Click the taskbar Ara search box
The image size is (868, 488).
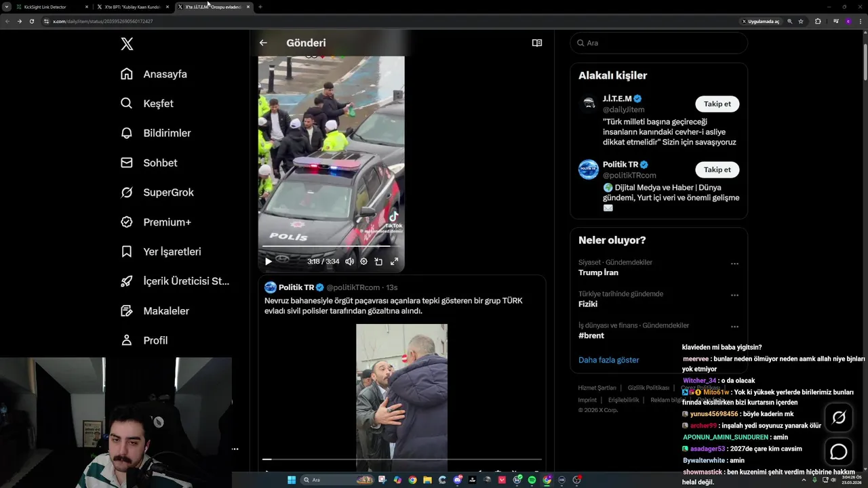(338, 480)
